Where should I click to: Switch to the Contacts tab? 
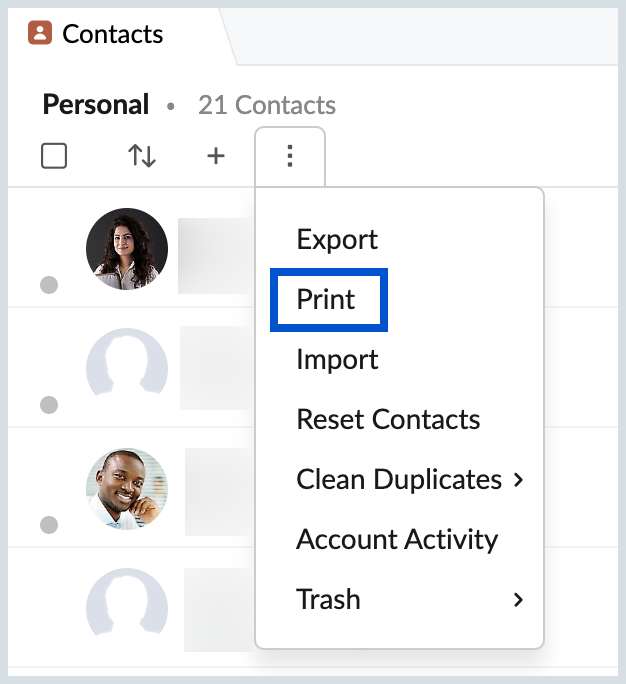click(x=113, y=34)
